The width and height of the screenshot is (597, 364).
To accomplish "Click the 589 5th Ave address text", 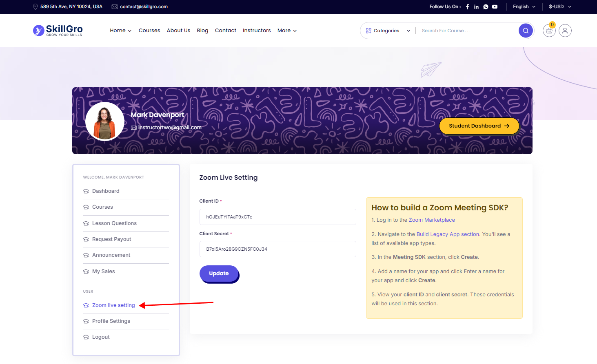I will click(71, 7).
